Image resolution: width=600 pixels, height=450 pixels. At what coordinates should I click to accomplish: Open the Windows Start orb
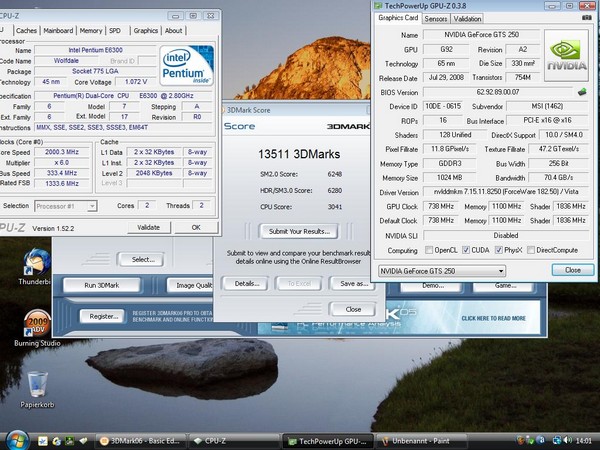(x=17, y=440)
